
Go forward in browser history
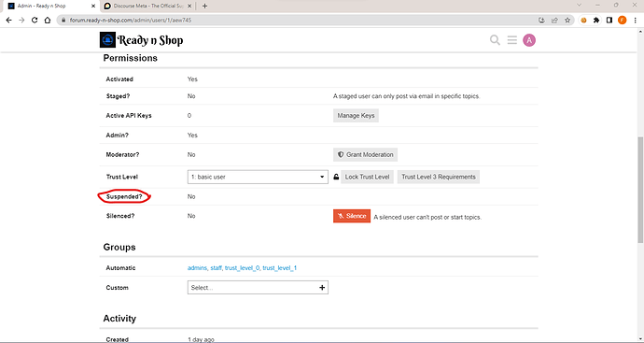pyautogui.click(x=21, y=20)
